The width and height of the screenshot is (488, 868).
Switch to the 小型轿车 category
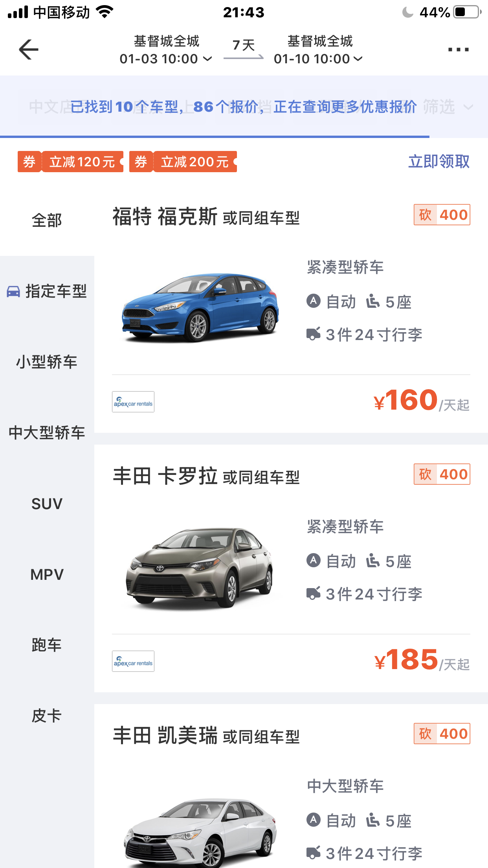tap(47, 362)
